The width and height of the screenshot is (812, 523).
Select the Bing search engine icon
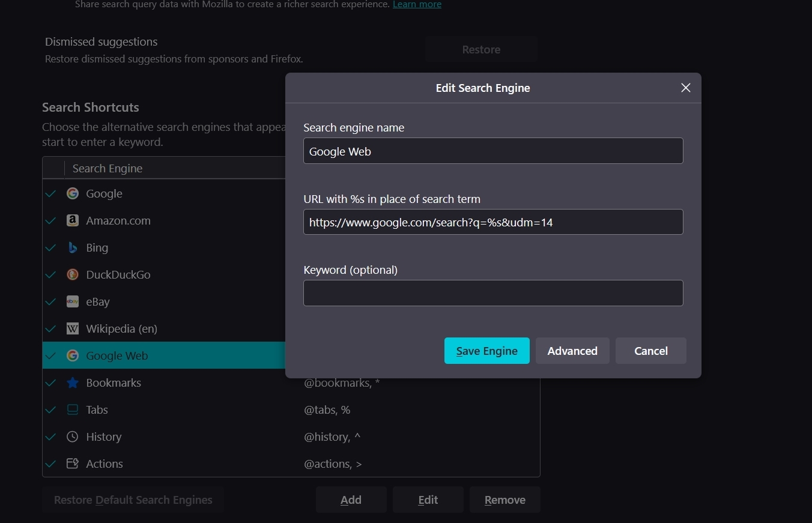tap(73, 247)
